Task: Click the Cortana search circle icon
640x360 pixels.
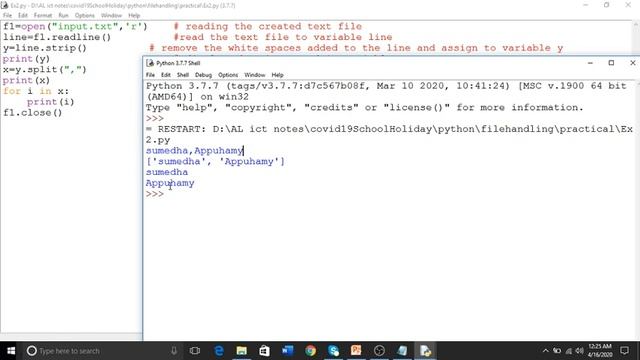Action: (31, 351)
